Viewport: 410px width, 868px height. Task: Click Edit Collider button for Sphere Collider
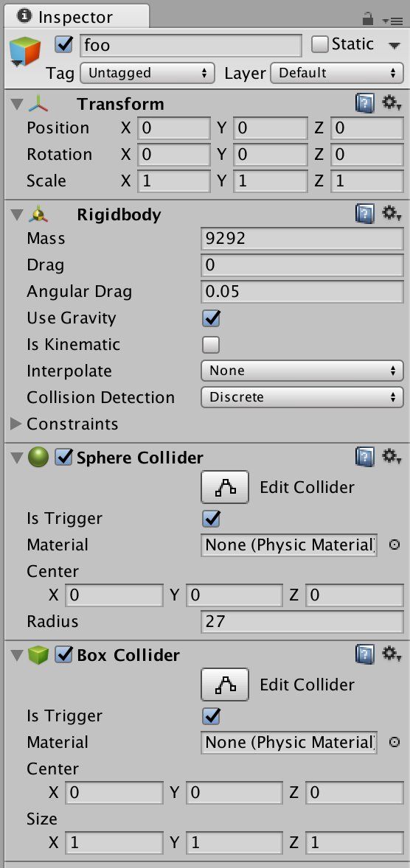pos(224,487)
